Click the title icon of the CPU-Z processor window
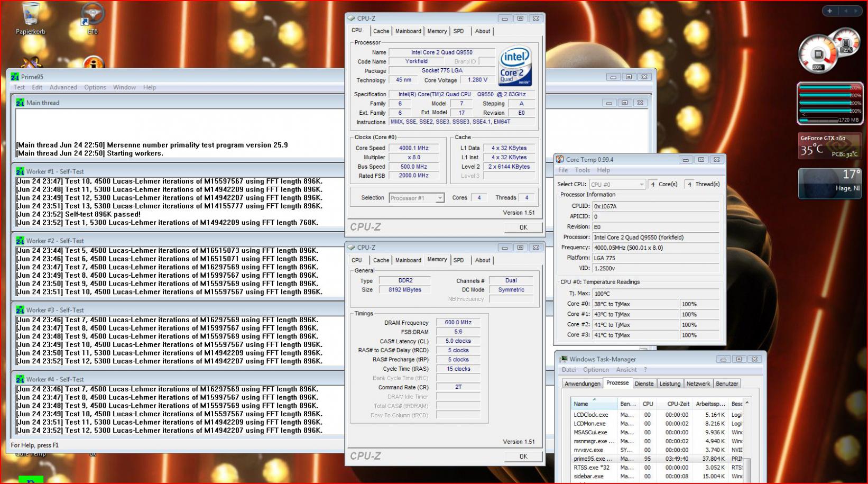Viewport: 868px width, 484px height. click(351, 18)
